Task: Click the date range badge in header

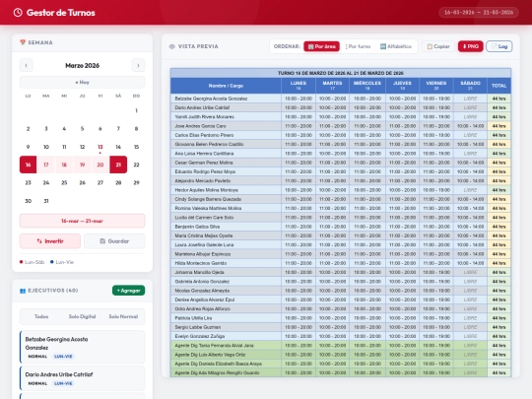Action: (x=479, y=13)
